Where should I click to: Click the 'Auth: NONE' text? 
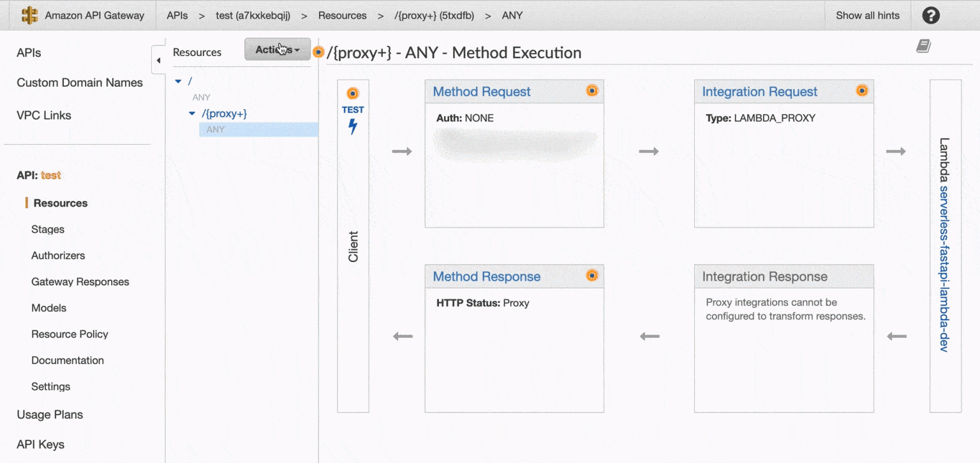pyautogui.click(x=465, y=118)
